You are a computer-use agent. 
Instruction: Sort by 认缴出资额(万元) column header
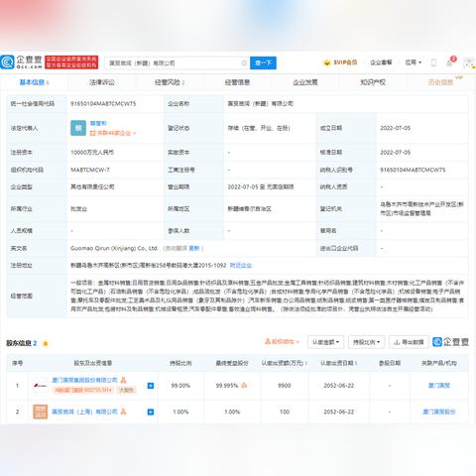pos(285,363)
